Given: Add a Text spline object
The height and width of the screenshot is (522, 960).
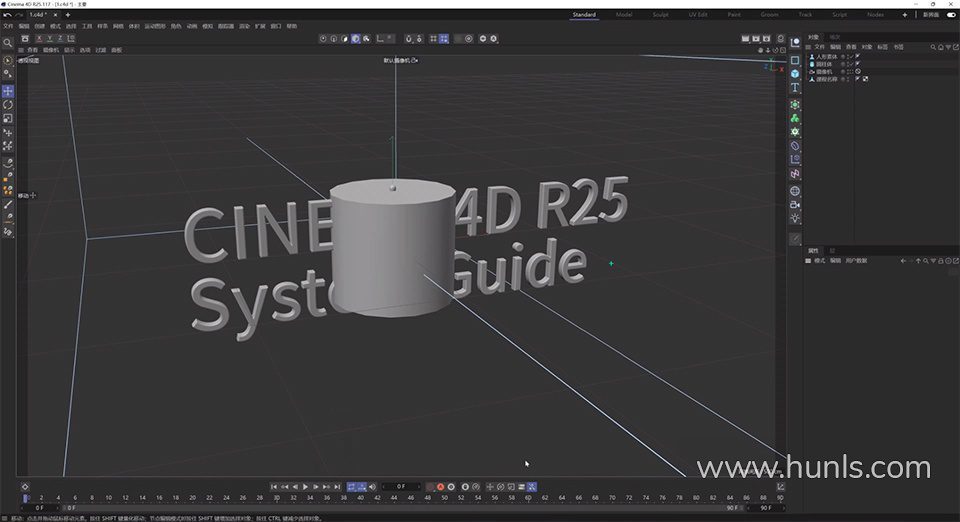Looking at the screenshot, I should click(795, 88).
